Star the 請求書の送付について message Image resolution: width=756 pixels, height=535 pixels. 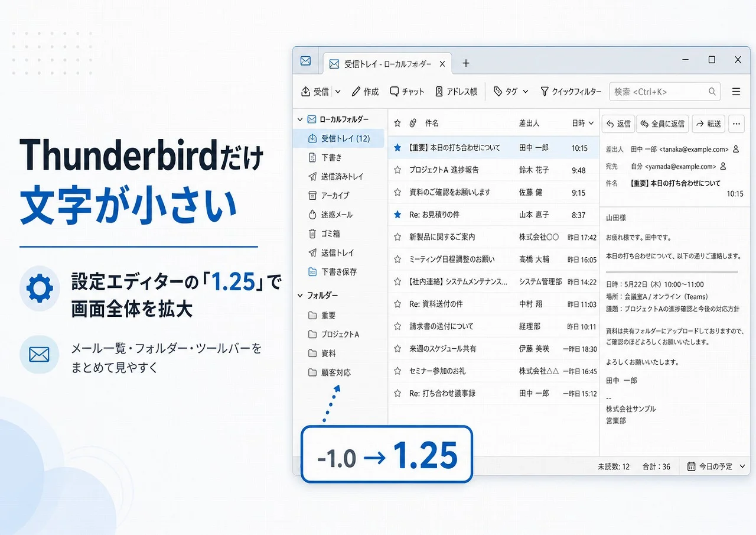pos(397,326)
